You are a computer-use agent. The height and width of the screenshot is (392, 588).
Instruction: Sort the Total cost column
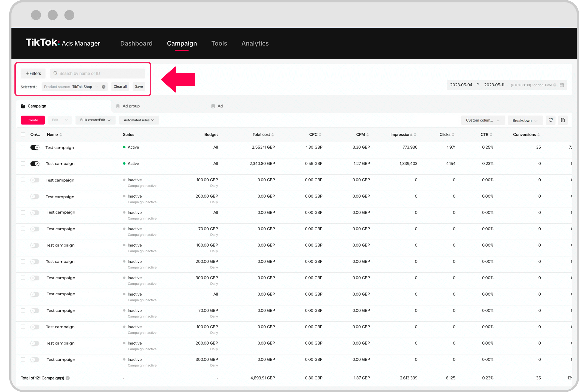272,134
